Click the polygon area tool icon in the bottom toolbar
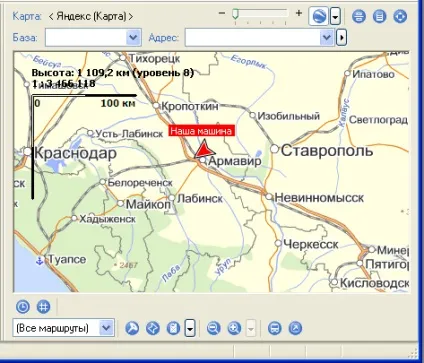The width and height of the screenshot is (424, 363). click(x=153, y=328)
